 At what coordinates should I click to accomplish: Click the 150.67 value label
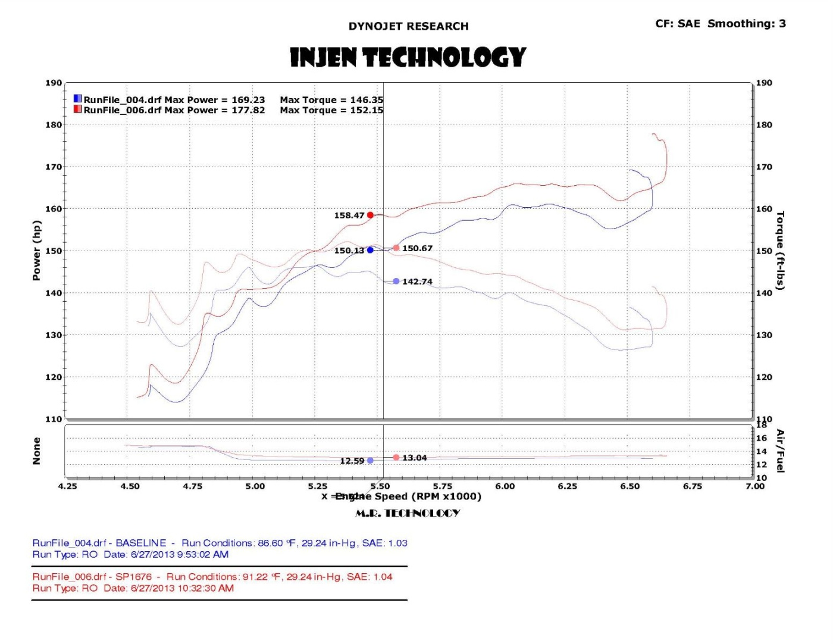click(418, 248)
